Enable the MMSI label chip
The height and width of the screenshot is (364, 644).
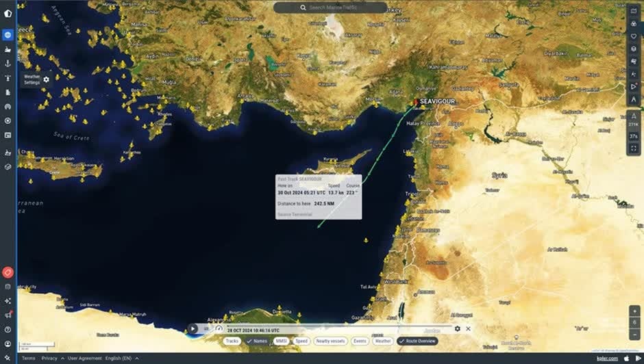[x=281, y=341]
